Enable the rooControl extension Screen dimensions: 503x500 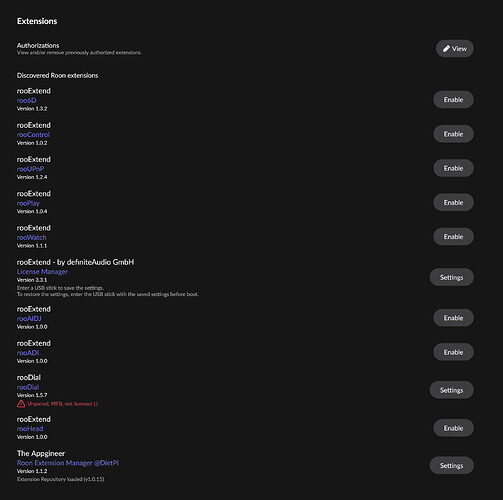tap(453, 134)
